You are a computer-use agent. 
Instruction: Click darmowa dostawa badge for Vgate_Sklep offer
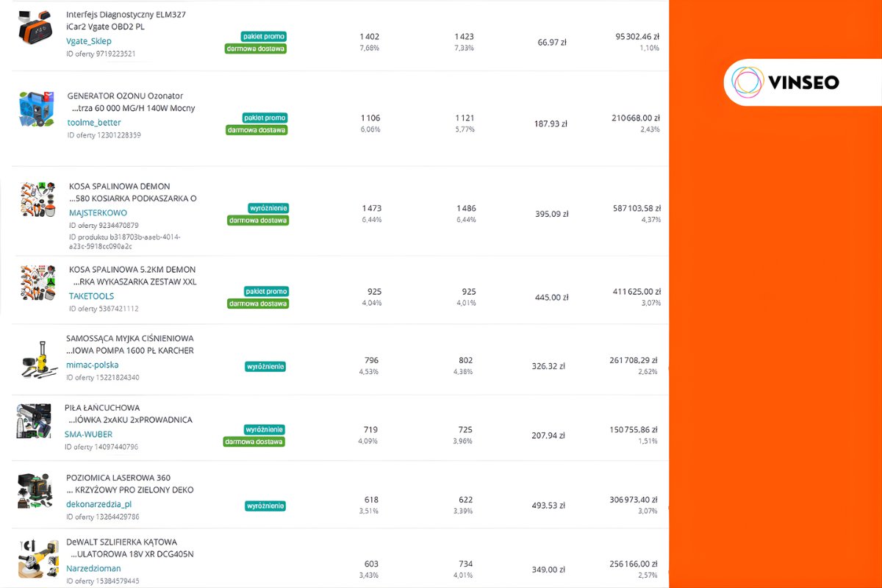(x=255, y=49)
